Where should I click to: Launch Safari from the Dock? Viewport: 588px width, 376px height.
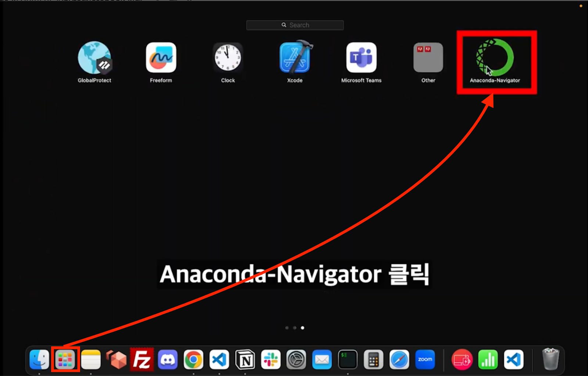(399, 359)
